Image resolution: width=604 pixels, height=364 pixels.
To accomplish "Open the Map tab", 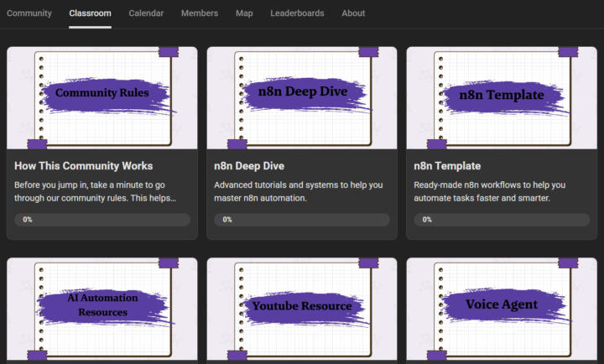I will click(244, 13).
